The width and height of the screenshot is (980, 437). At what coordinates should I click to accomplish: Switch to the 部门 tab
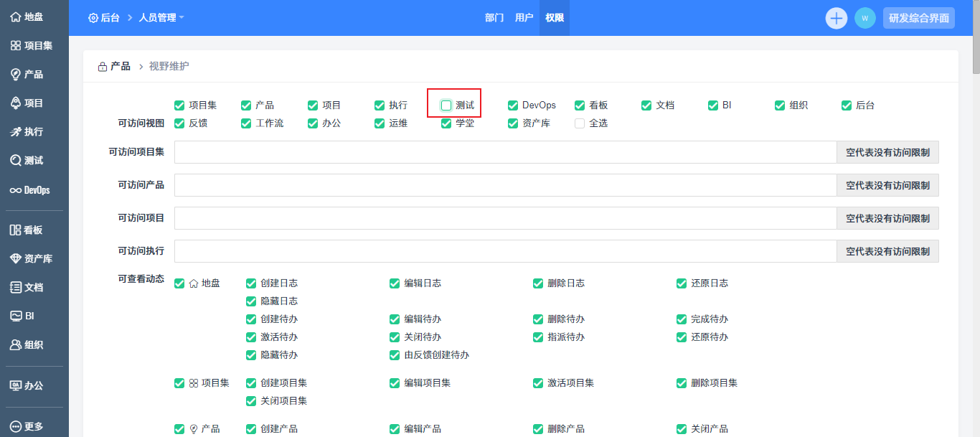click(x=494, y=18)
